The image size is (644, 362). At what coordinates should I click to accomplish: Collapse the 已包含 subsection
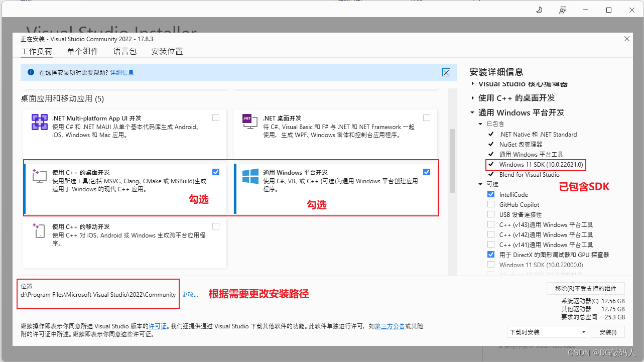pos(480,124)
